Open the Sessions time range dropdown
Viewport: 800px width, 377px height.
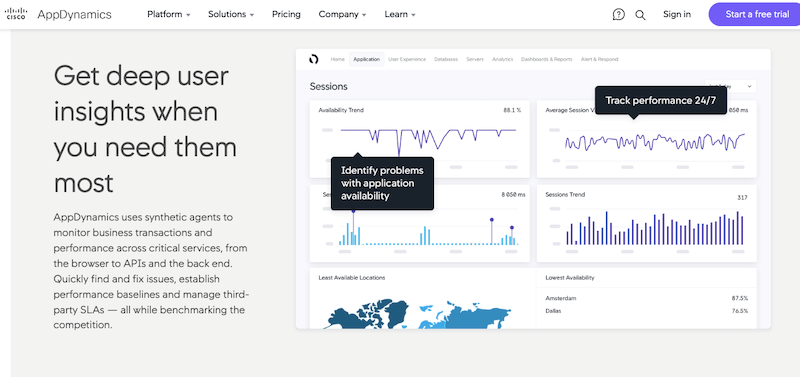point(730,86)
